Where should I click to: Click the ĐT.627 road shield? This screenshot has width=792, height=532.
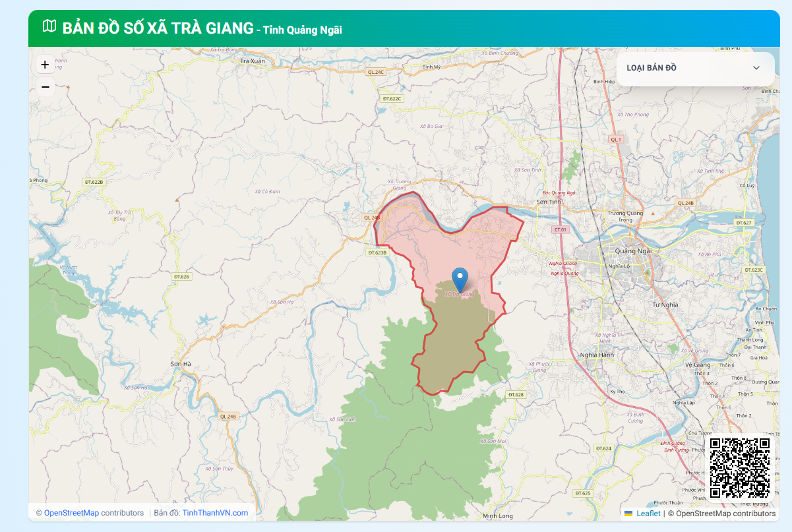click(743, 223)
